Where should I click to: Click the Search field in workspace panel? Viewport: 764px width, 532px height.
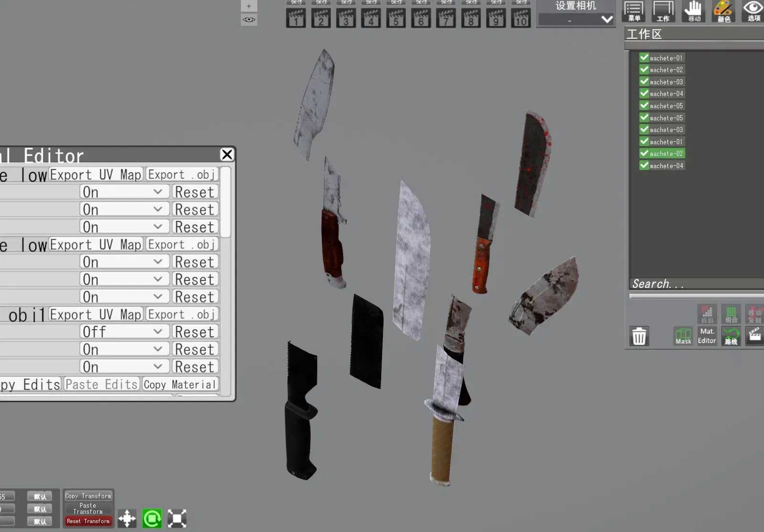pos(696,284)
